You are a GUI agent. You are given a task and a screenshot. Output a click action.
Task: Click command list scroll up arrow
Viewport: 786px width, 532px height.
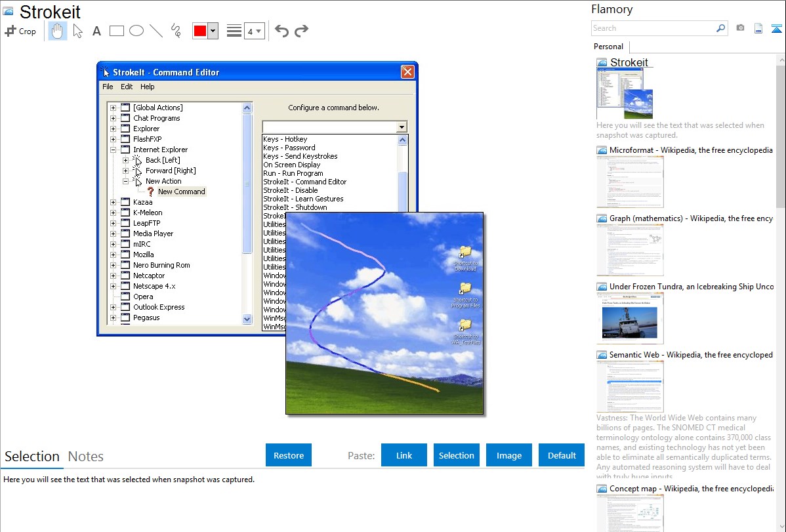click(x=403, y=140)
